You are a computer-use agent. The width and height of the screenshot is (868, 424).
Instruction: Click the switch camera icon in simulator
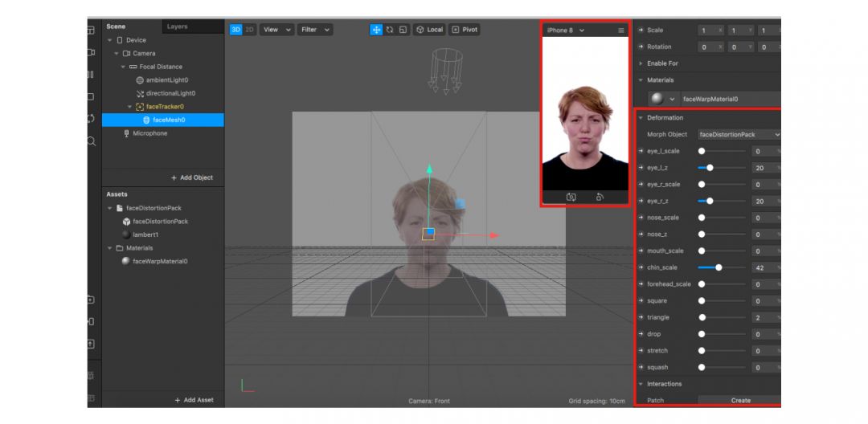tap(571, 197)
